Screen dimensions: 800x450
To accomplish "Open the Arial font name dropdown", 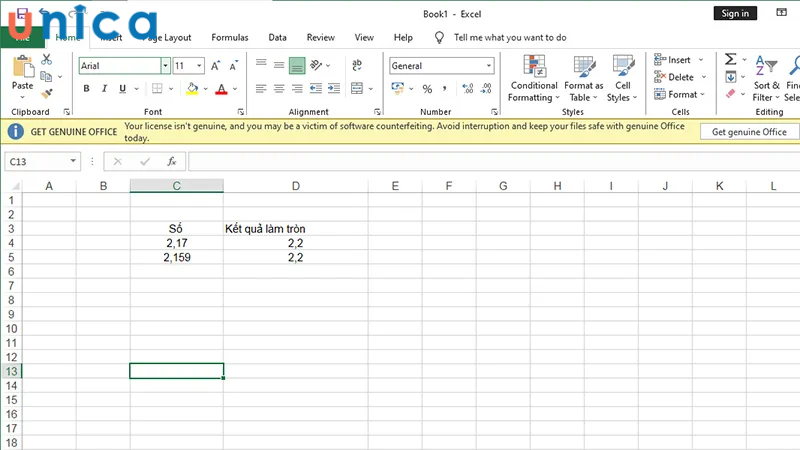I will 165,66.
